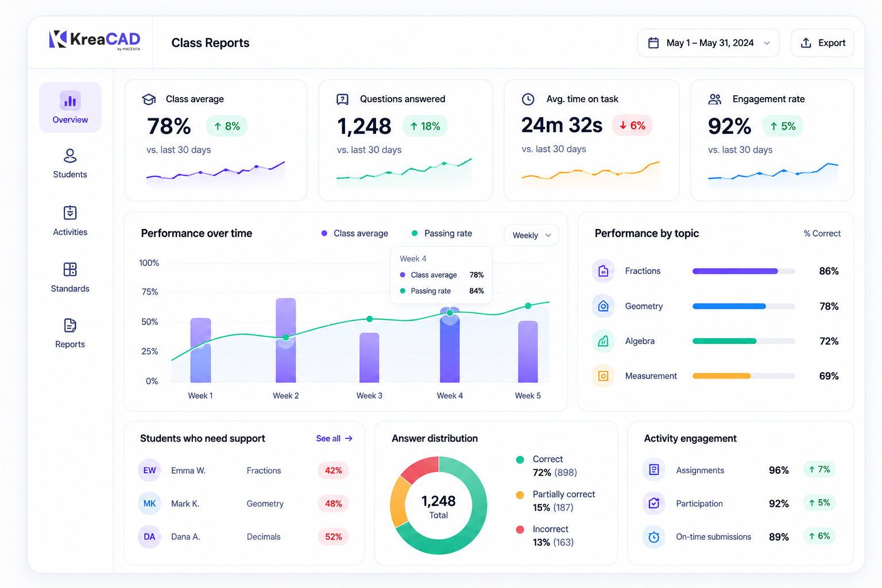882x588 pixels.
Task: Select the Correct legend entry
Action: coord(547,466)
